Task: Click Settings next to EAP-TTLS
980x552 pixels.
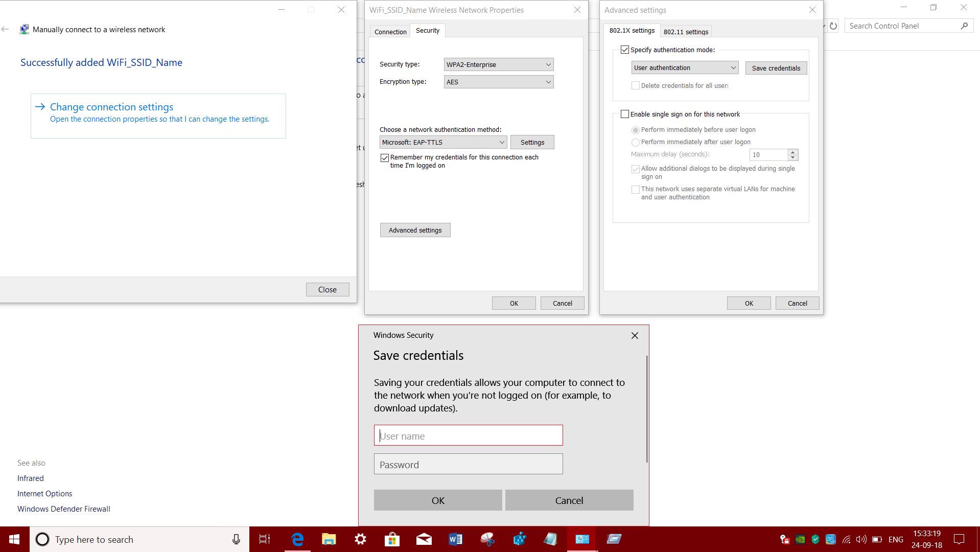Action: click(x=532, y=142)
